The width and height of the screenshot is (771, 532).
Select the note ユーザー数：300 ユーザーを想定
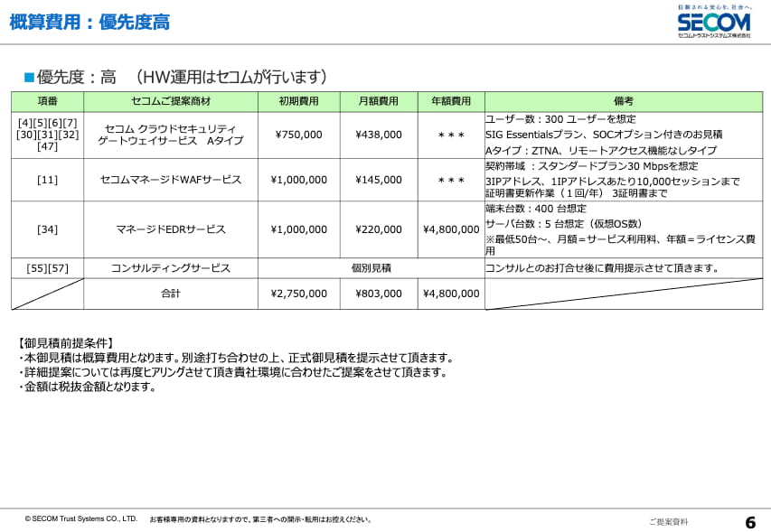tap(560, 119)
